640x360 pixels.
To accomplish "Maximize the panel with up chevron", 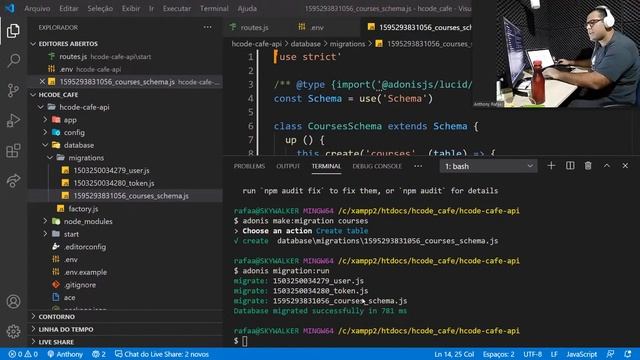I will [607, 166].
